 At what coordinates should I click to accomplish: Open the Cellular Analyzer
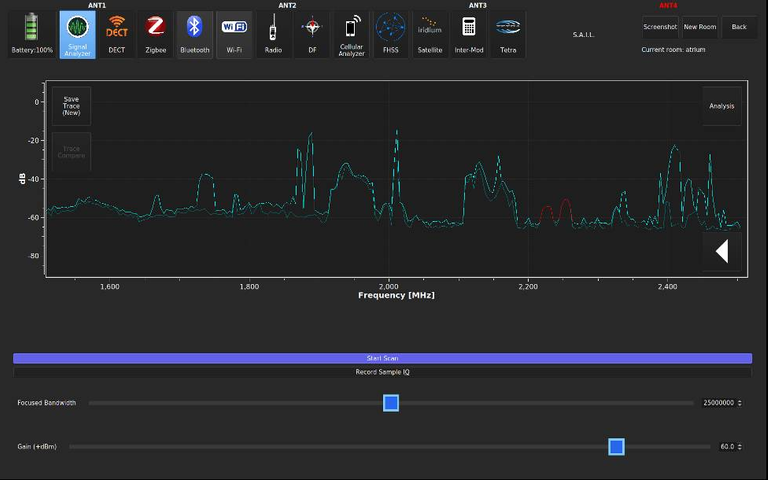(x=351, y=33)
